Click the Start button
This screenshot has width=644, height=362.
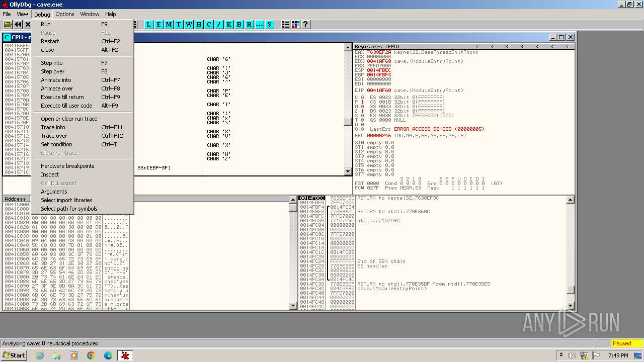click(14, 355)
